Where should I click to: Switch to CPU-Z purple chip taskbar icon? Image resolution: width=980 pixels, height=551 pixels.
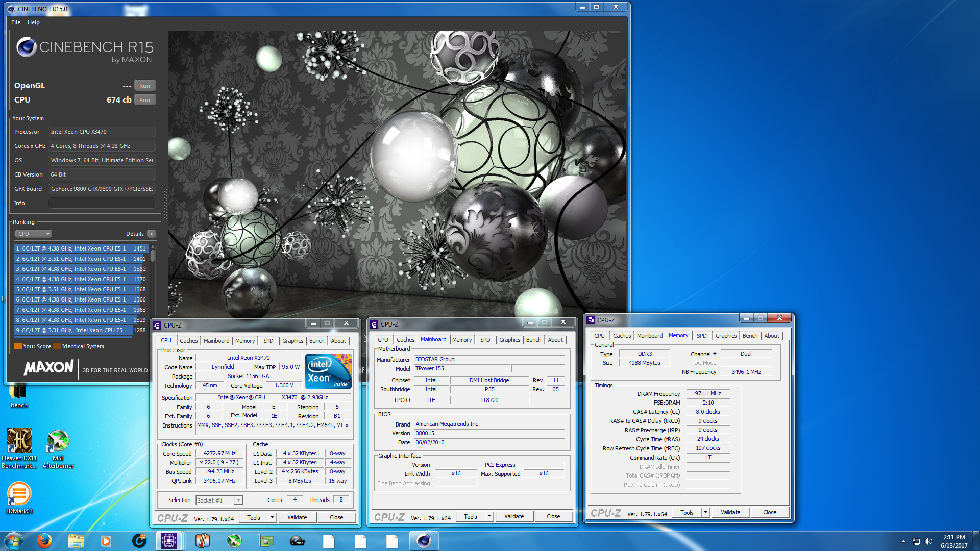coord(169,541)
